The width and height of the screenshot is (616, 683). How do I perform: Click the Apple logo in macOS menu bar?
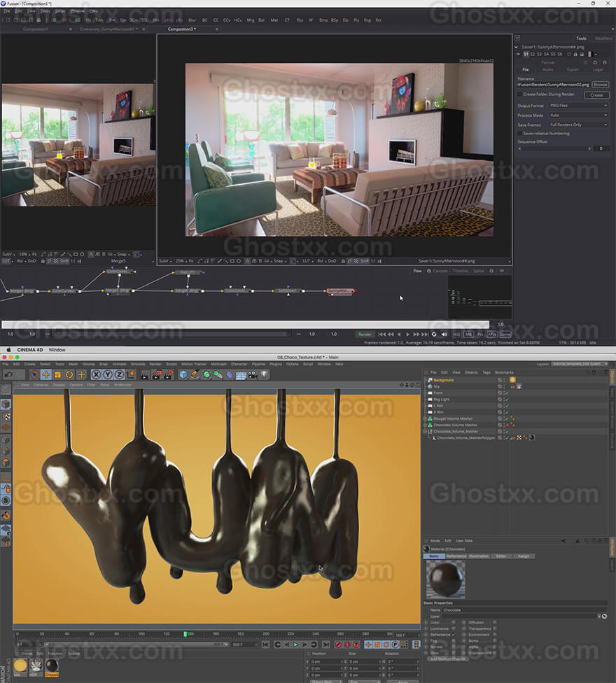tap(8, 350)
